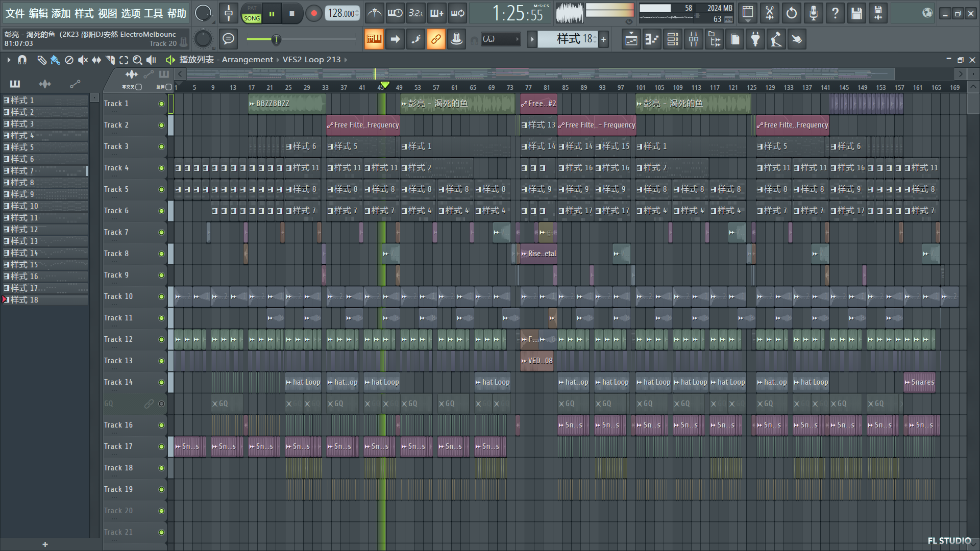Mute Track 17 with its green light
Viewport: 980px width, 551px height.
tap(161, 446)
